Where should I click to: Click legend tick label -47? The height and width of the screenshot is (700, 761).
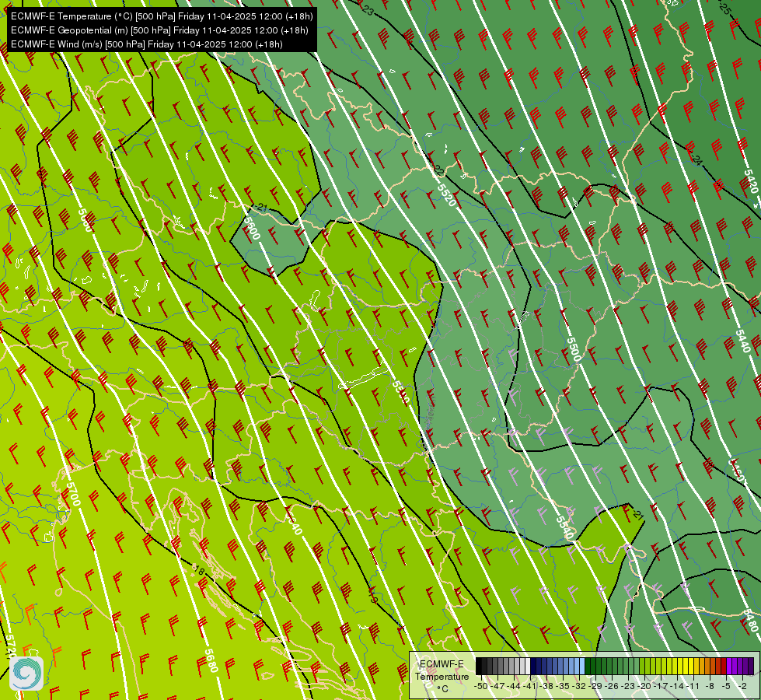point(497,686)
